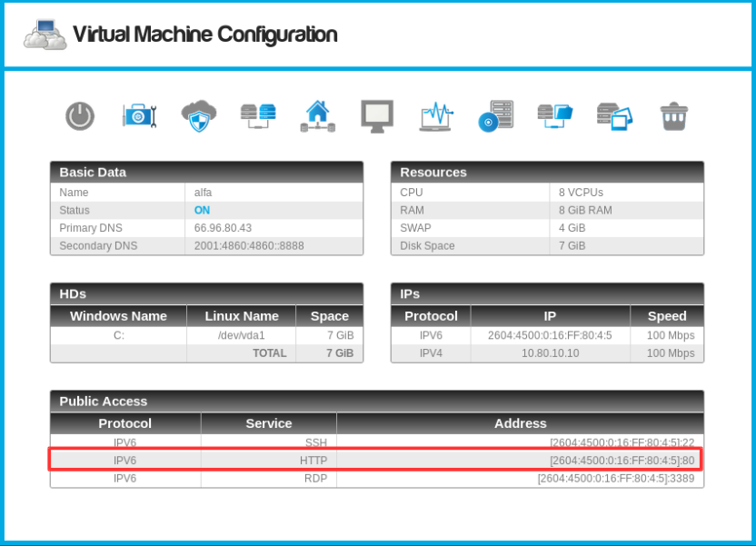
Task: Click the clone server windows icon
Action: tap(614, 116)
